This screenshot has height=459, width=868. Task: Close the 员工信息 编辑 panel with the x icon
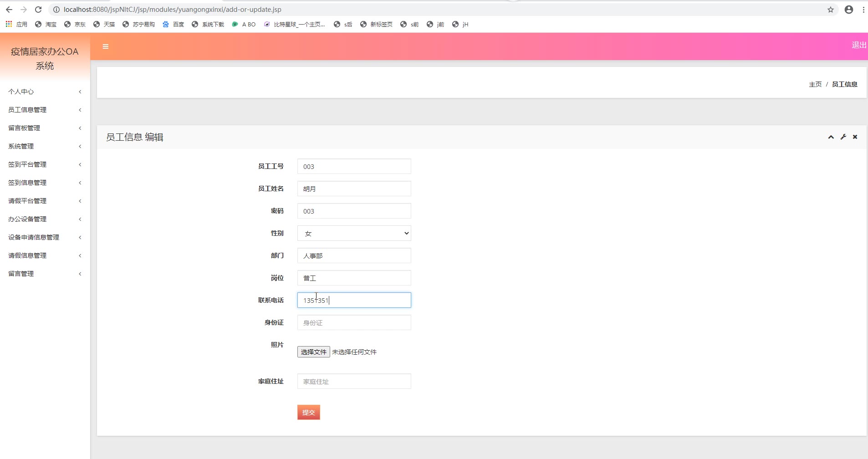(855, 137)
